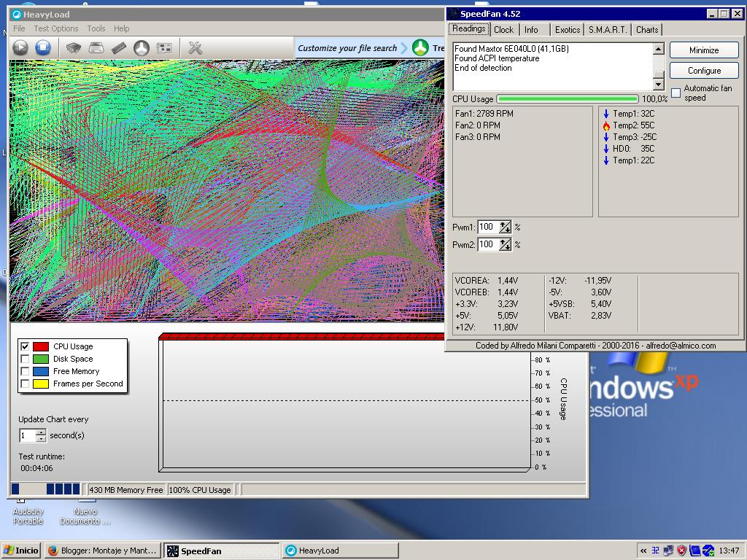The image size is (747, 560).
Task: Click the SpeedFan CPU Usage progress bar
Action: coord(568,98)
